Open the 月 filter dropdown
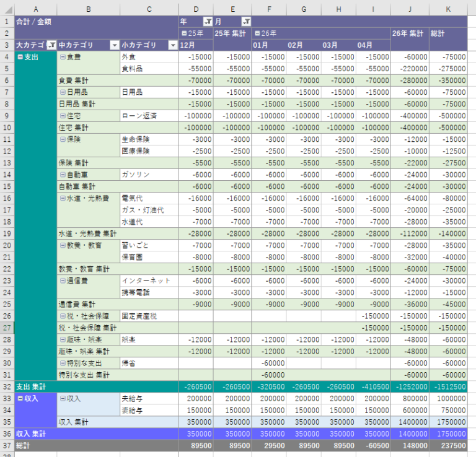 pyautogui.click(x=246, y=22)
